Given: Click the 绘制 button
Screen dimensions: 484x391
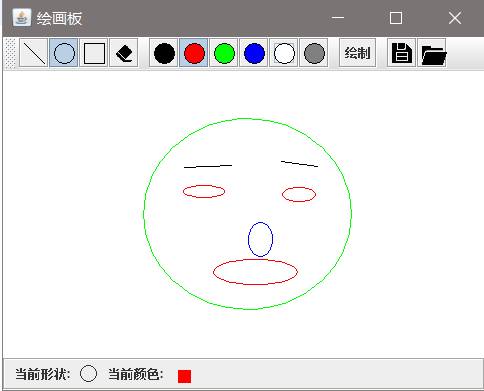Looking at the screenshot, I should tap(358, 53).
